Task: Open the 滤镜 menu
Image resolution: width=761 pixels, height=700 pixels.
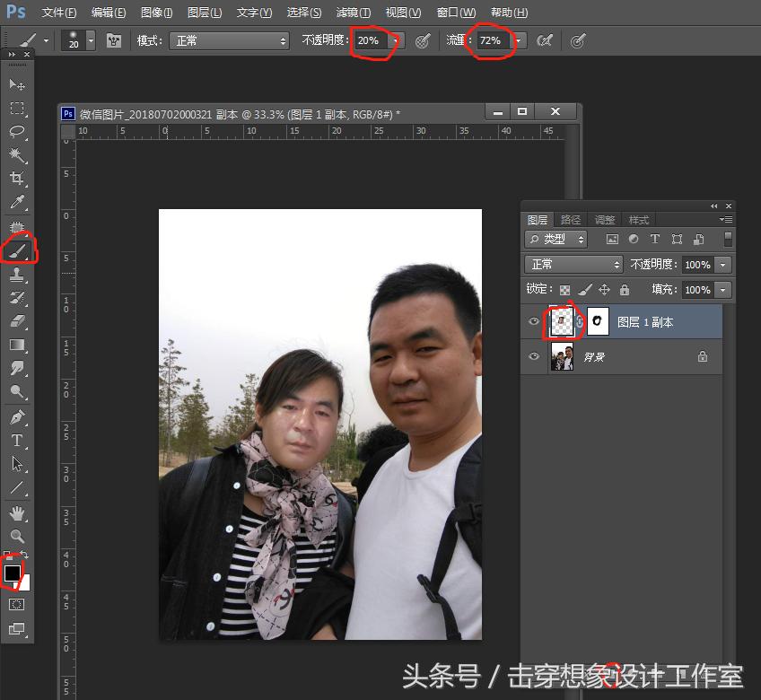Action: 352,13
